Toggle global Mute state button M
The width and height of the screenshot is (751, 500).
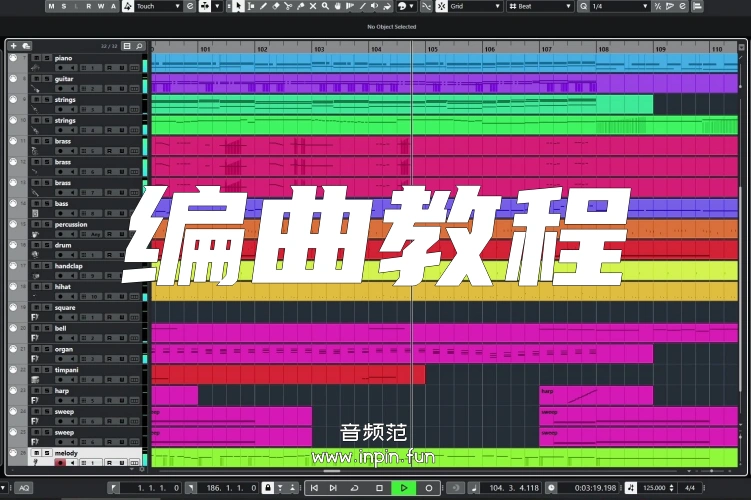pos(51,6)
